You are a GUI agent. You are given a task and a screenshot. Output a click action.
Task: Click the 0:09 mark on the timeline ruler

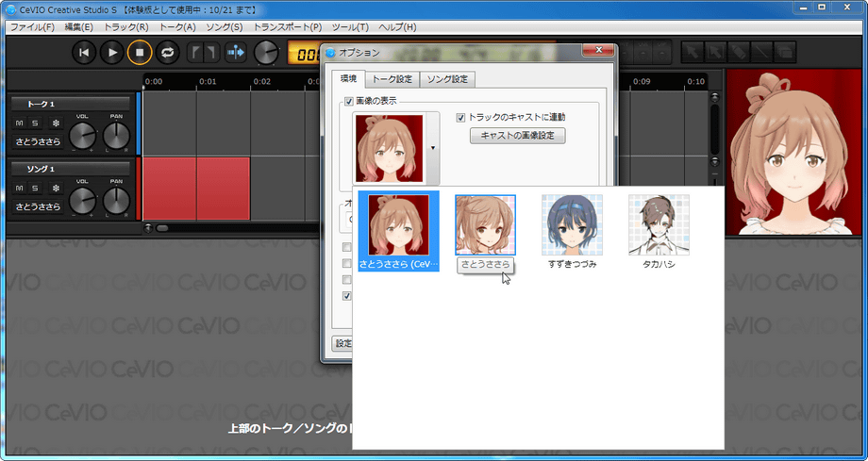pyautogui.click(x=642, y=81)
